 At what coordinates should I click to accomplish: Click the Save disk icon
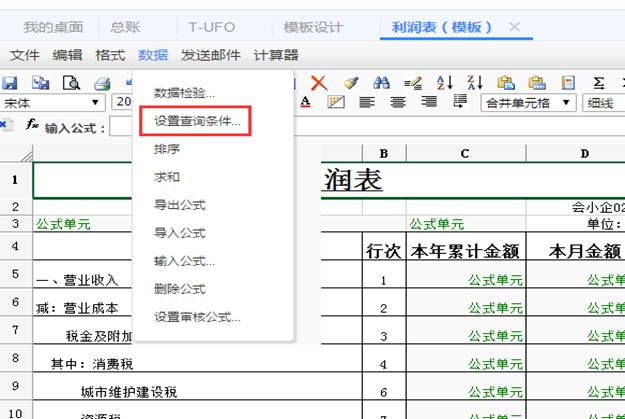pyautogui.click(x=11, y=83)
